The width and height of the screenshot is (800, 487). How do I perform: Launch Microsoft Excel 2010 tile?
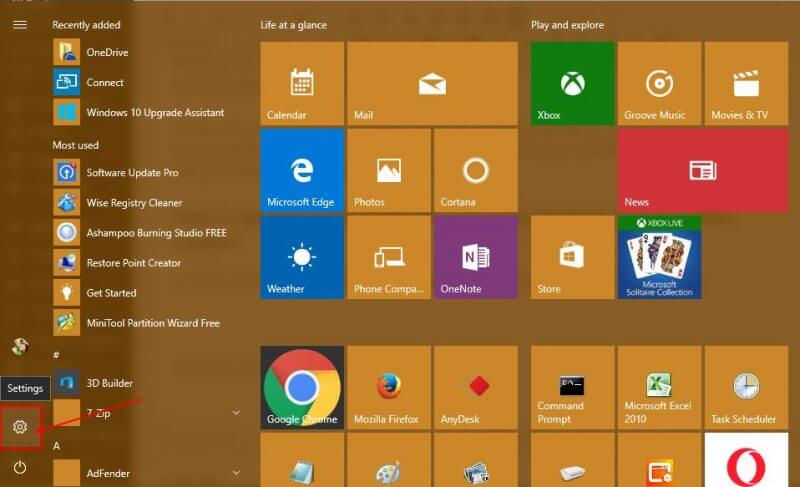coord(660,388)
